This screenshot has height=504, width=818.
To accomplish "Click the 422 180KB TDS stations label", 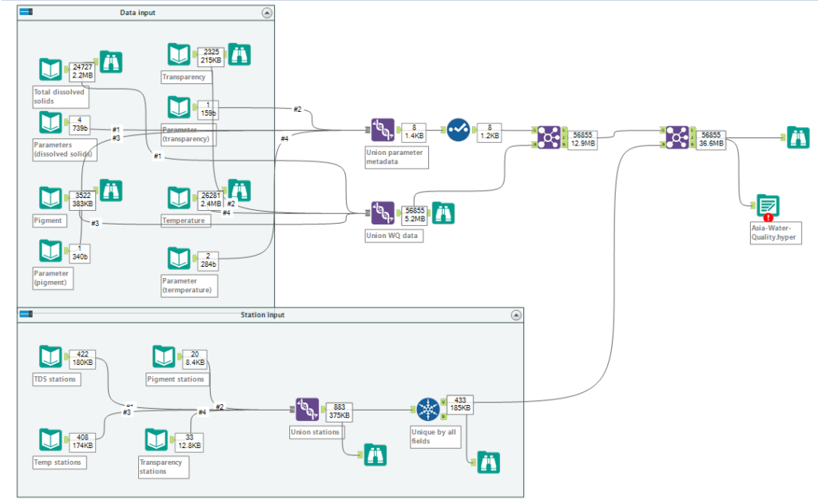I will click(82, 359).
